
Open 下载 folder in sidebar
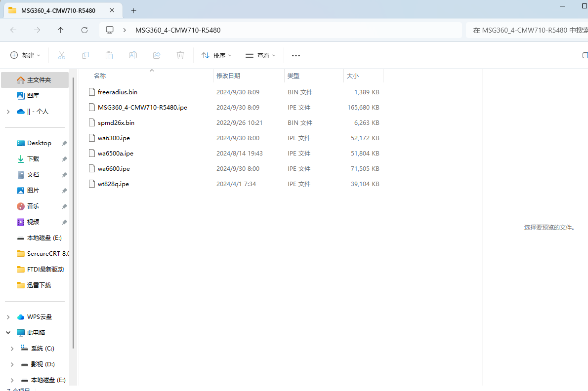pyautogui.click(x=33, y=159)
